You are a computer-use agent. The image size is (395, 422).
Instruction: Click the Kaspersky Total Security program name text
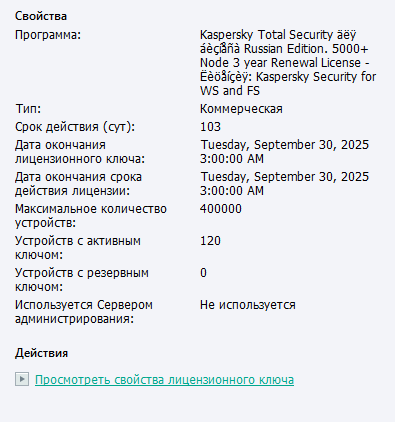[x=288, y=63]
